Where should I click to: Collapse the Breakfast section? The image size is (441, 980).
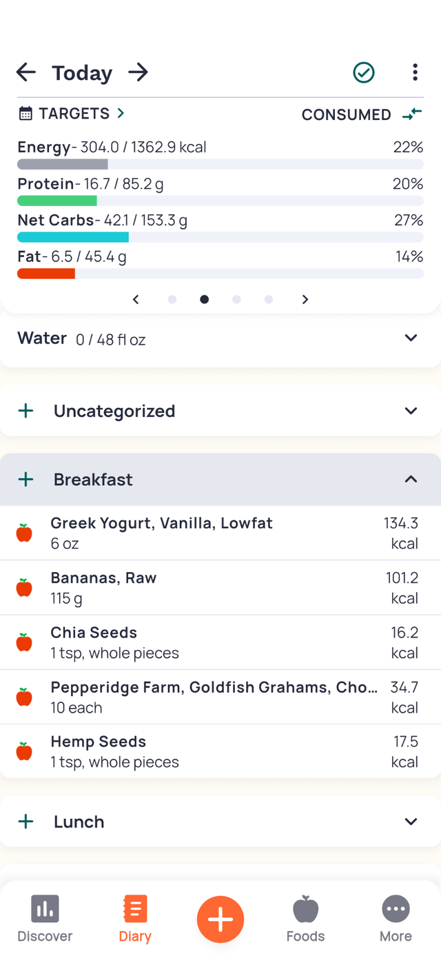tap(411, 479)
